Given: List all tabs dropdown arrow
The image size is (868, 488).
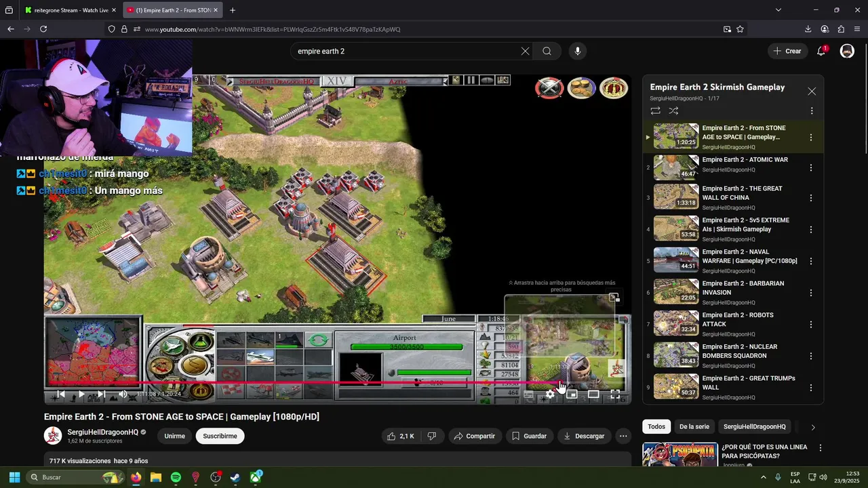Looking at the screenshot, I should click(778, 10).
